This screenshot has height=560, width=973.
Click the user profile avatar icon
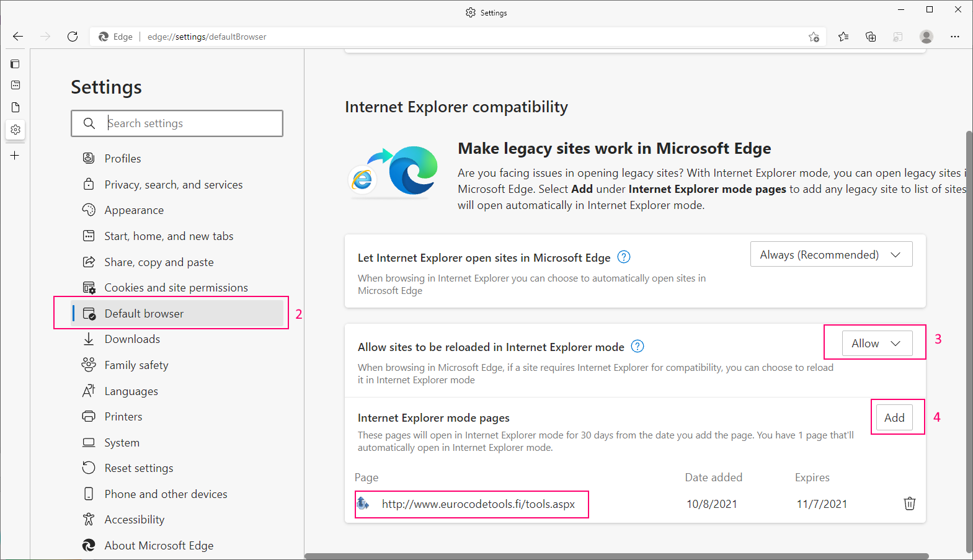926,37
